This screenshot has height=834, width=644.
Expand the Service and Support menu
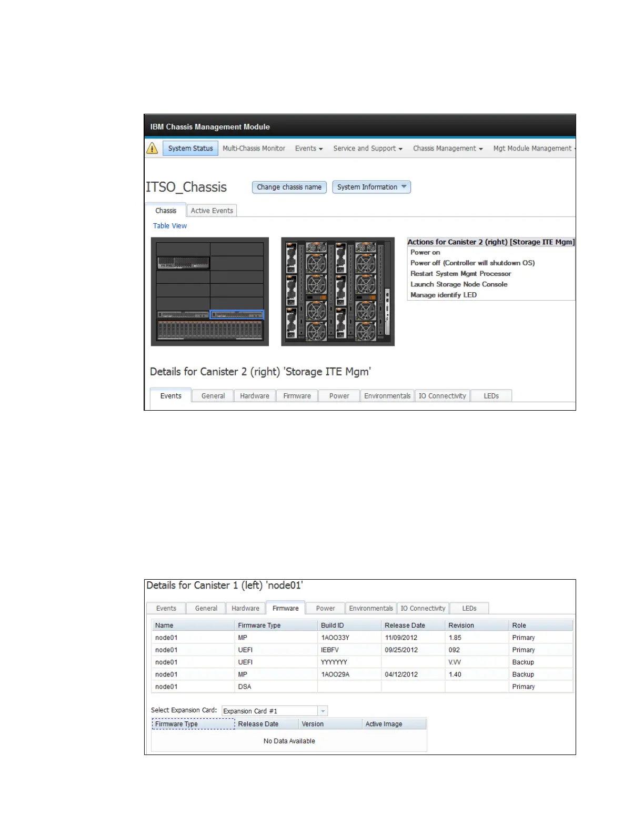point(368,148)
